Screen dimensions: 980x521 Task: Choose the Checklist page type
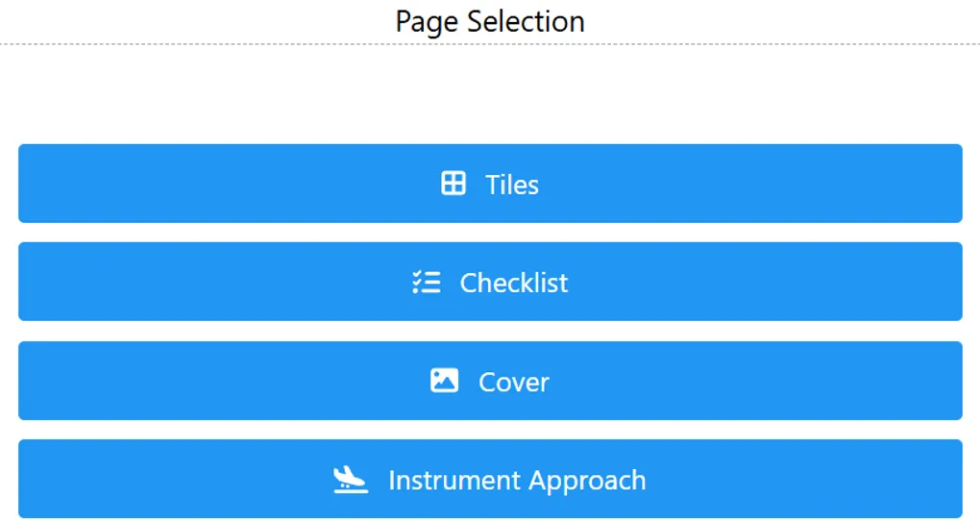490,282
